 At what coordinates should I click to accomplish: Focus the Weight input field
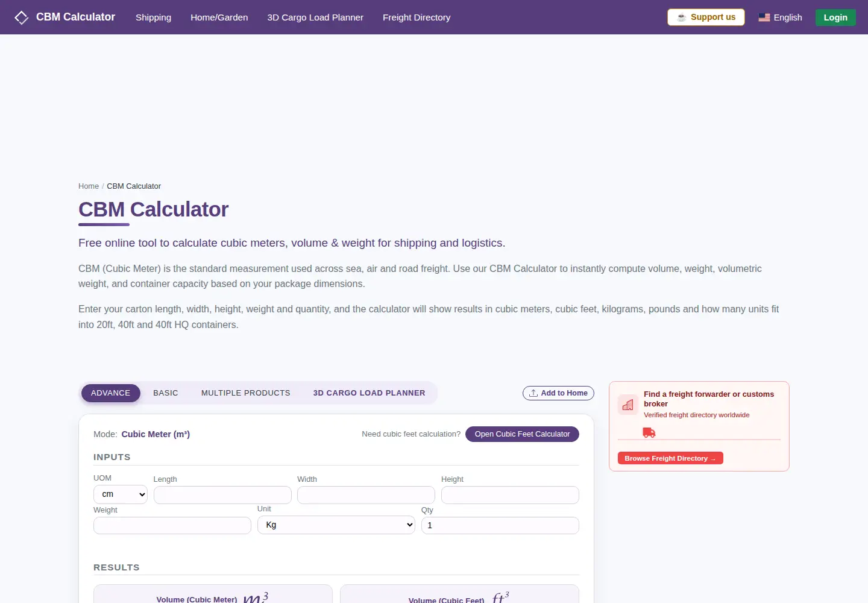click(172, 526)
